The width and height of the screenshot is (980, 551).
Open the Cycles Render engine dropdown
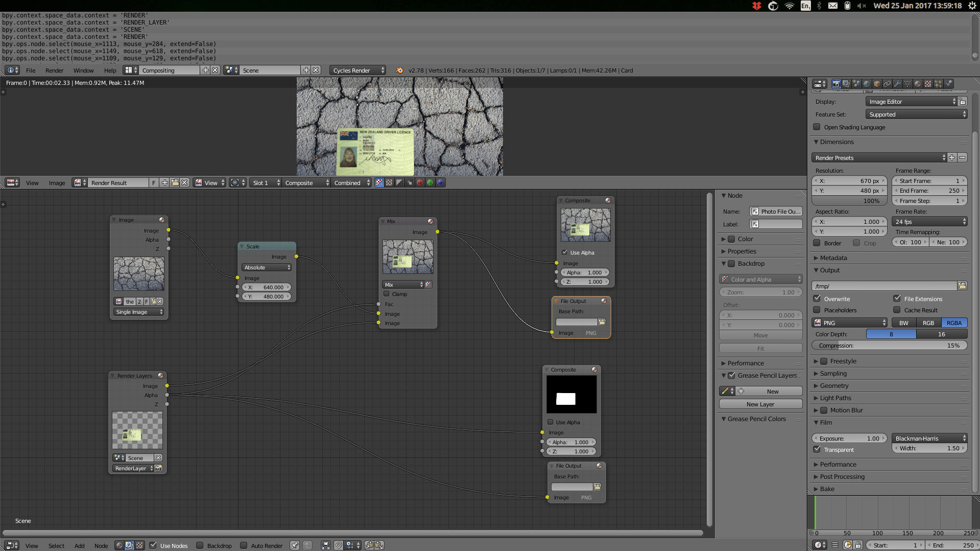(x=358, y=71)
